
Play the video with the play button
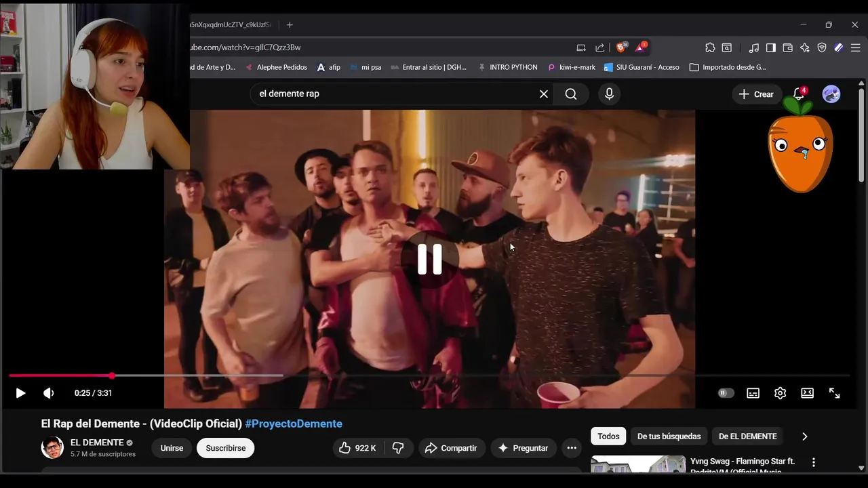point(20,393)
